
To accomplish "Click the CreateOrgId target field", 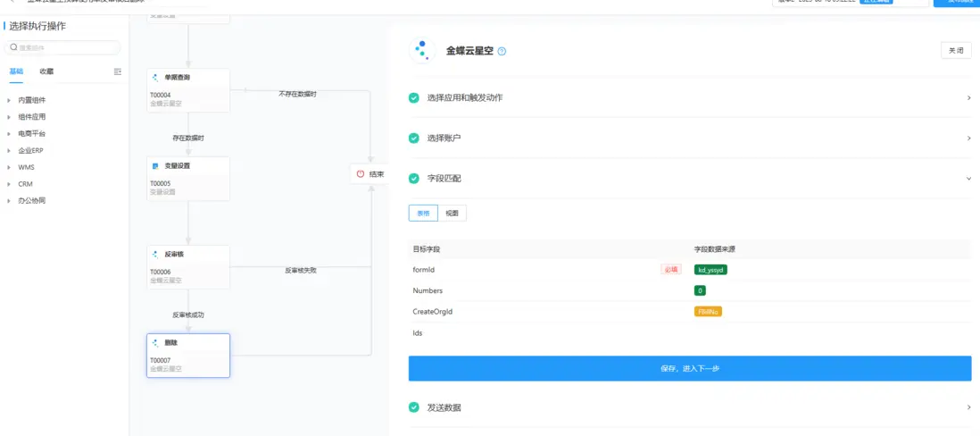I will tap(432, 312).
